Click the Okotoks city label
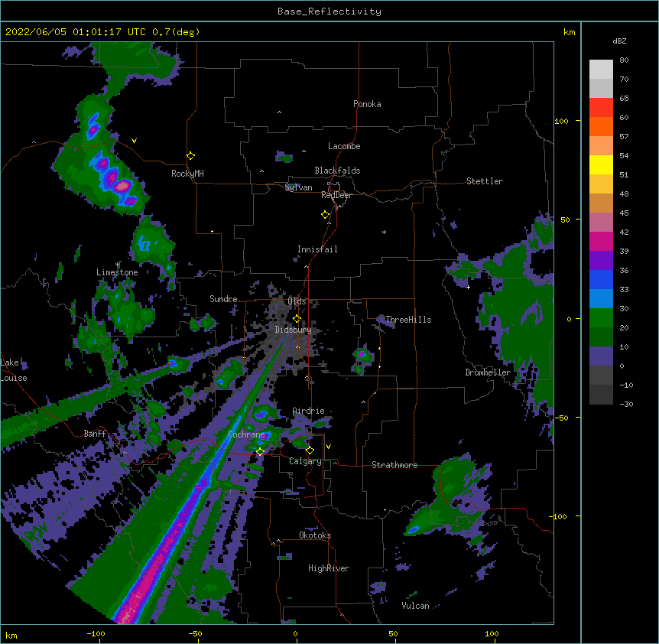 [x=315, y=535]
